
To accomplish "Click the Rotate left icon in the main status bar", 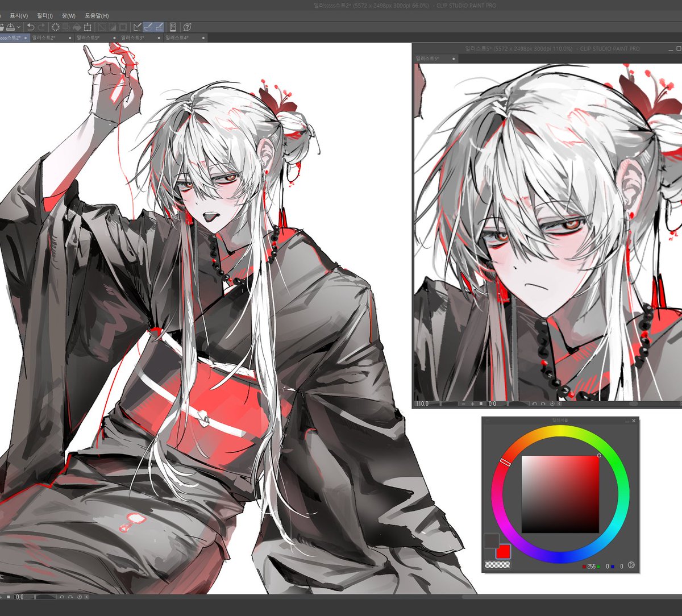I will (62, 597).
